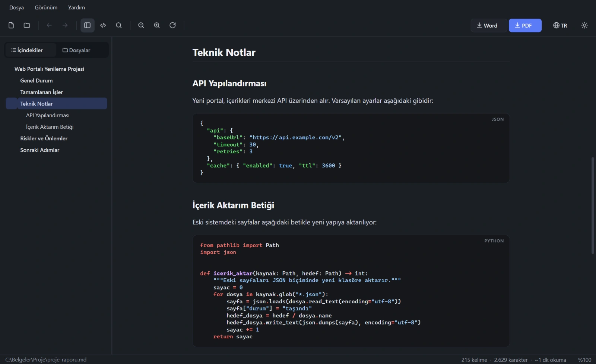Click the 215 kelime word count
Viewport: 596px width, 364px height.
click(474, 360)
